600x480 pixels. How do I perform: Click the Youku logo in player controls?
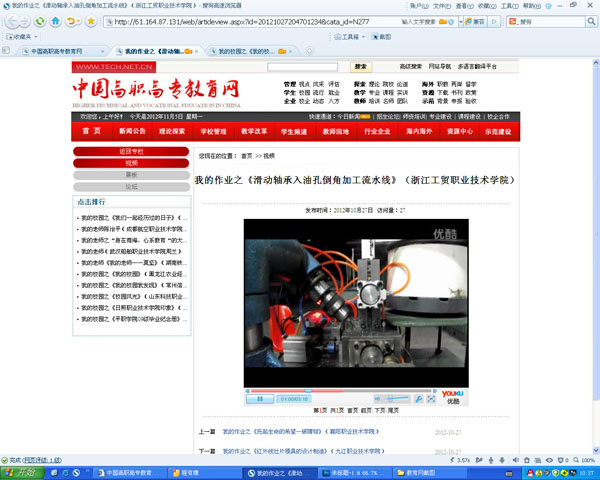(x=453, y=397)
